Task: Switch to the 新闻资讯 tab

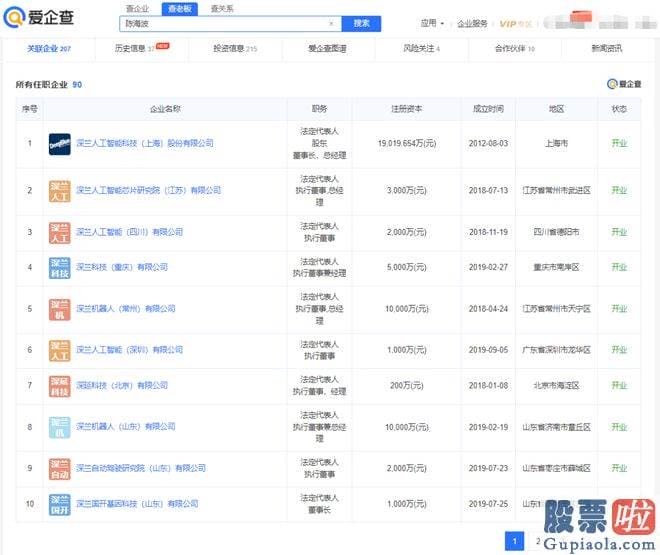Action: click(607, 49)
